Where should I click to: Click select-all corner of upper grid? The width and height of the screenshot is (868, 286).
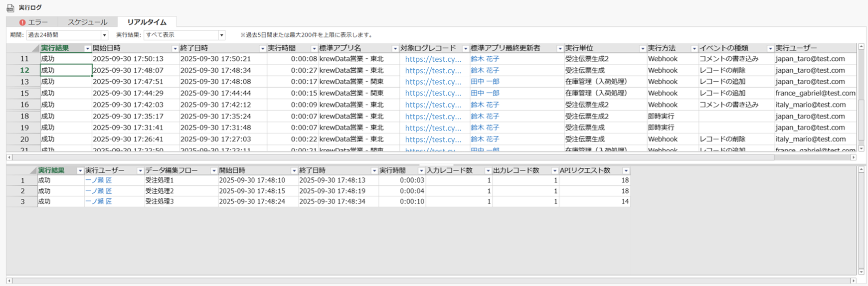(x=35, y=48)
